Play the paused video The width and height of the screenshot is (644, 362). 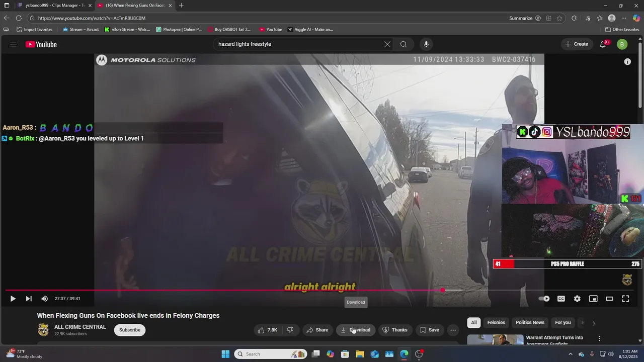pos(13,299)
